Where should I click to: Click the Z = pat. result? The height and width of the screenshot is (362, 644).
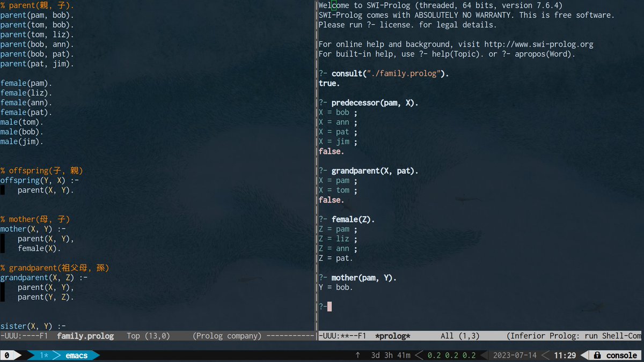336,258
